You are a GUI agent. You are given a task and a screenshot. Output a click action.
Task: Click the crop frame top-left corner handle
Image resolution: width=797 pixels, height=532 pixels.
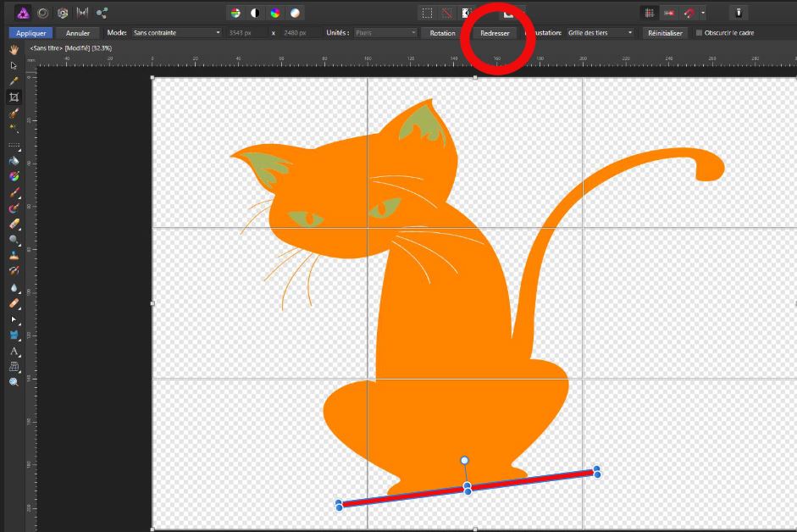(x=152, y=77)
